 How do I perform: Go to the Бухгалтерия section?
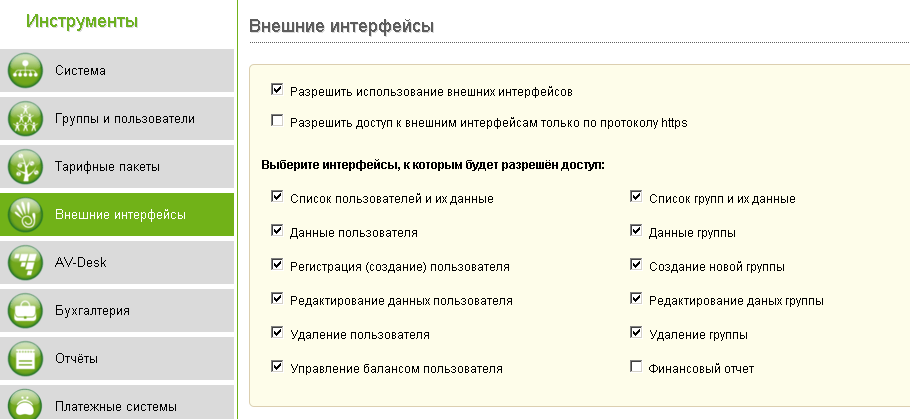coord(117,311)
